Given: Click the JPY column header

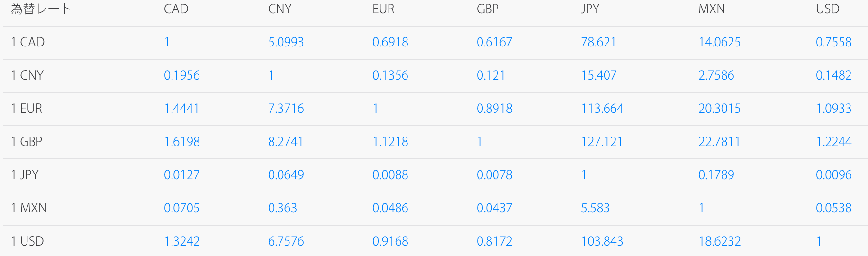Looking at the screenshot, I should pos(590,9).
